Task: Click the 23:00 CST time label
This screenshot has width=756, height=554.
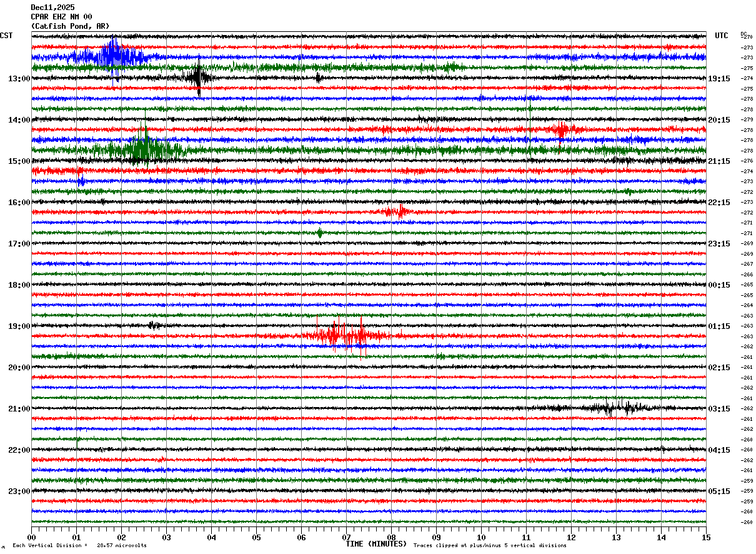Action: 19,491
